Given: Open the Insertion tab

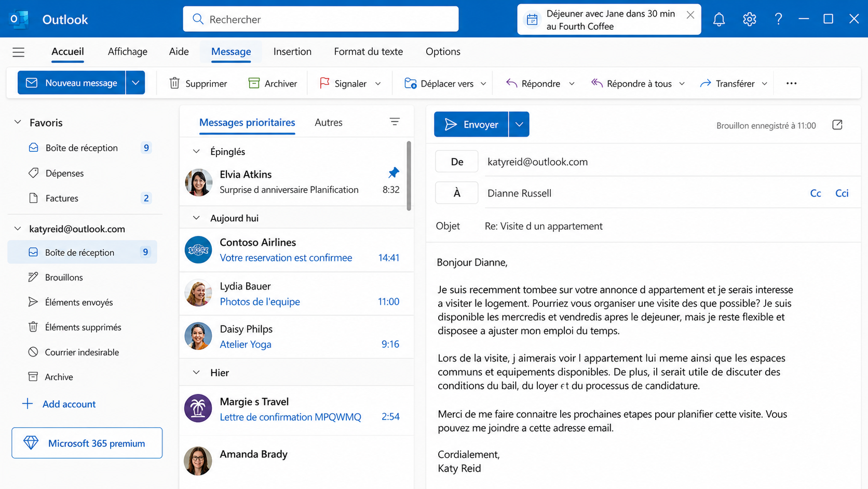Looking at the screenshot, I should coord(292,51).
